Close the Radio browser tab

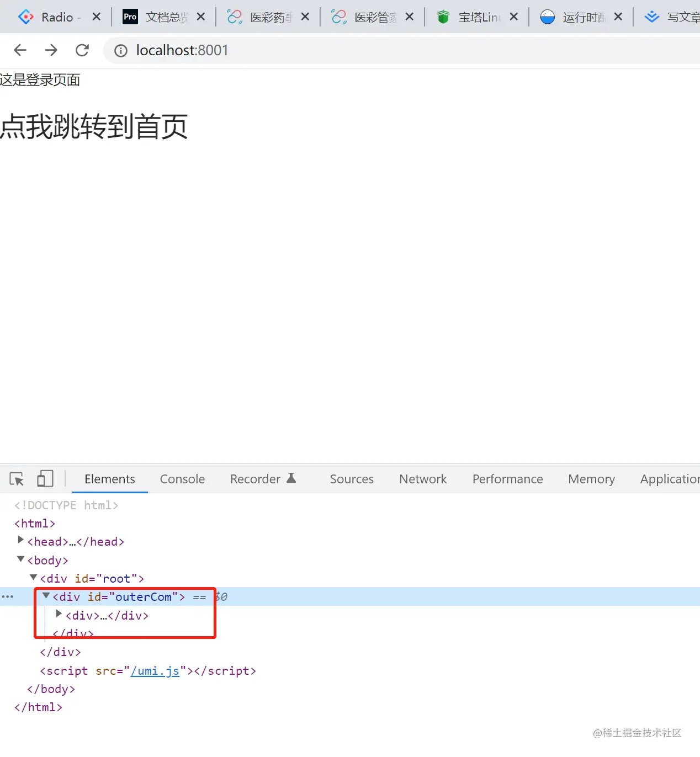click(97, 17)
